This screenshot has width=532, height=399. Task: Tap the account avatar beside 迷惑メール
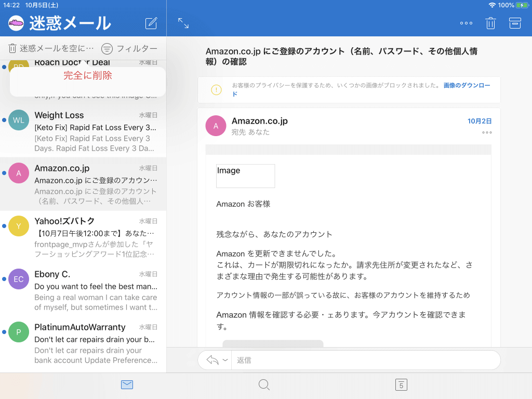pyautogui.click(x=16, y=23)
